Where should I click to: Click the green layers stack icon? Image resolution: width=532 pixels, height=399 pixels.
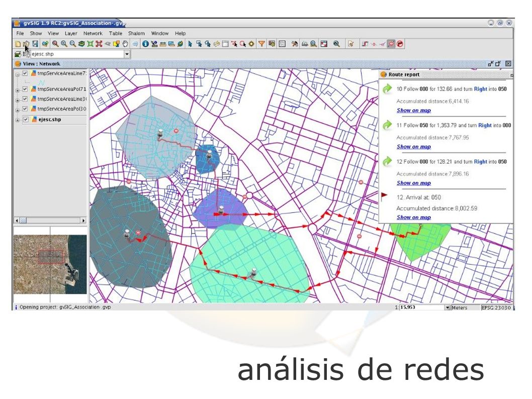point(81,44)
